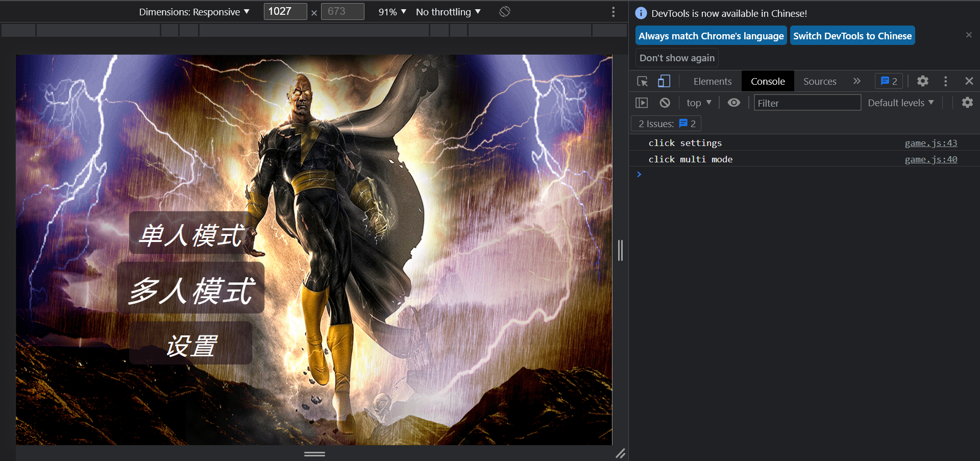Open the device toolbar three-dot menu

point(614,12)
